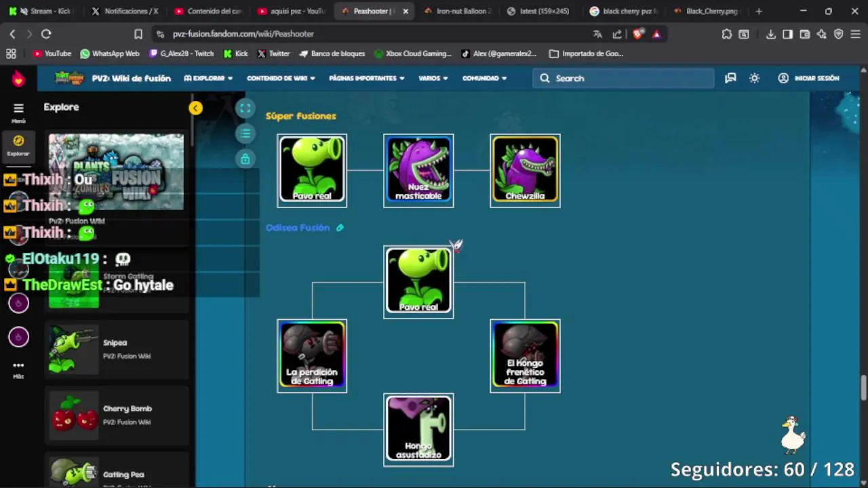Expand PÁGINAS IMPORTANTES dropdown
868x488 pixels.
coord(367,78)
